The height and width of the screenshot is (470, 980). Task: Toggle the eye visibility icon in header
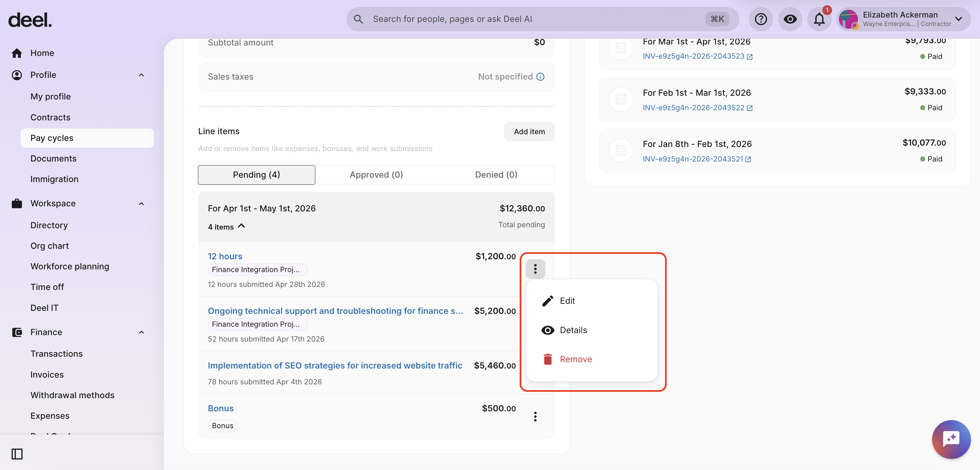[x=790, y=19]
